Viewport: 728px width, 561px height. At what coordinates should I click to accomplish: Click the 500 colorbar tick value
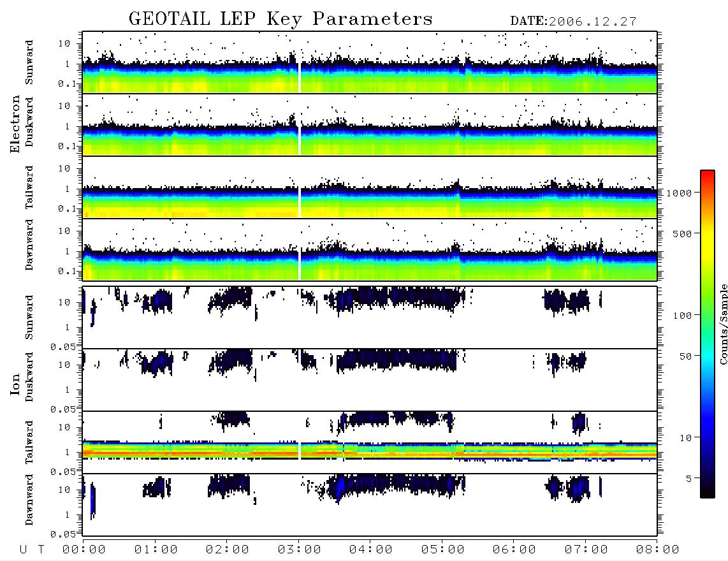tap(683, 233)
